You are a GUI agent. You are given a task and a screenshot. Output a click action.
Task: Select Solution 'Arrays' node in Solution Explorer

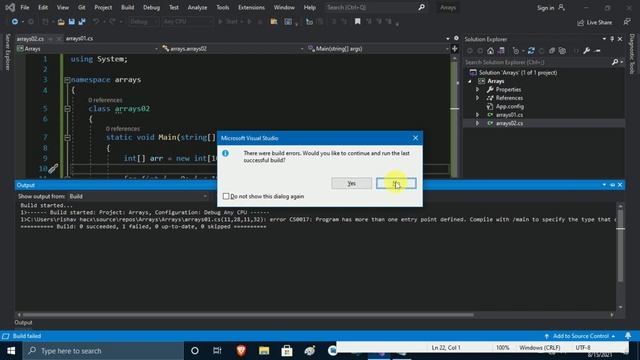[x=518, y=73]
